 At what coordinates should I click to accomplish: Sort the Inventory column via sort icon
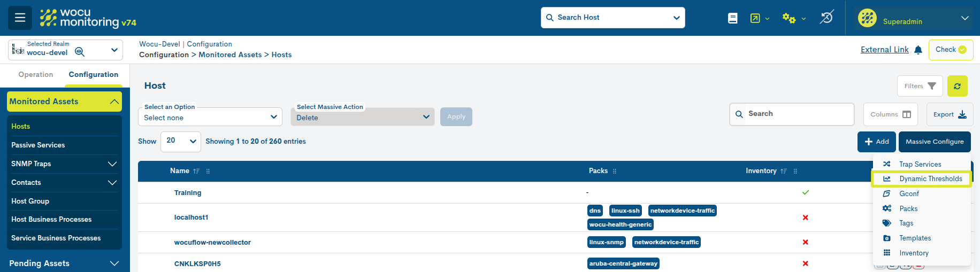[x=784, y=171]
